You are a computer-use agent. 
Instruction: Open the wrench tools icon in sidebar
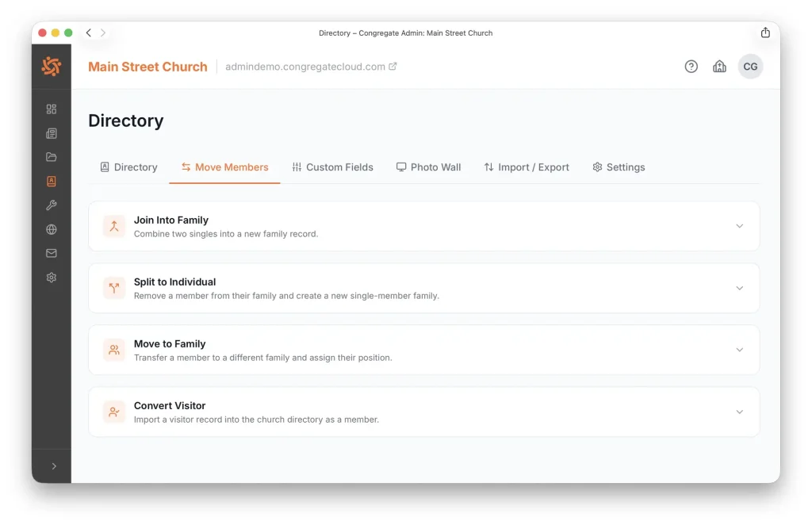pos(52,205)
